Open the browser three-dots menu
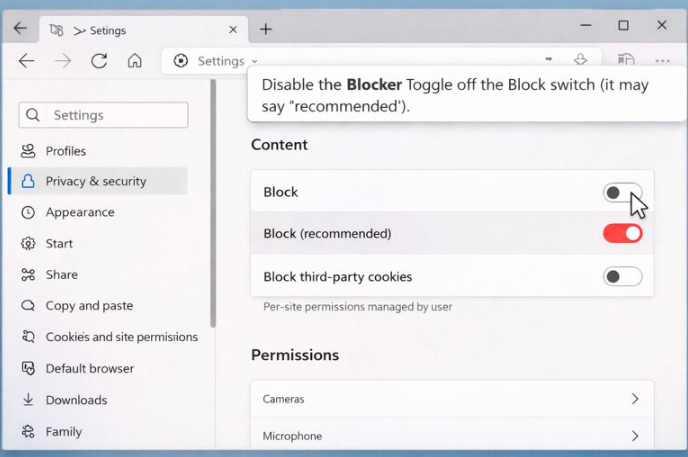688x457 pixels. click(x=662, y=61)
